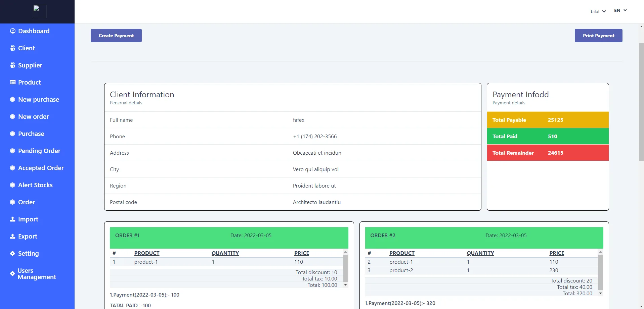Screen dimensions: 644x309
Task: Click the New order box icon
Action: 12,116
